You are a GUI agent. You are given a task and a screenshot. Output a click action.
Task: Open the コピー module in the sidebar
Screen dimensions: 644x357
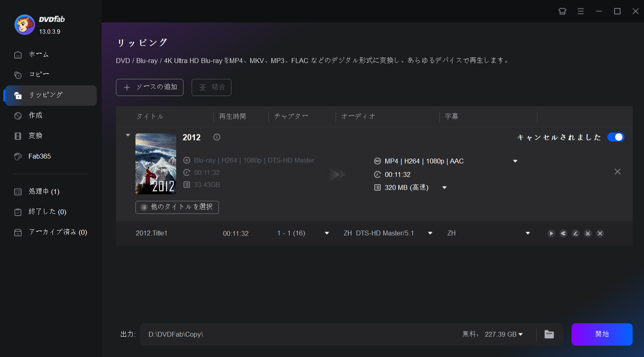coord(50,75)
